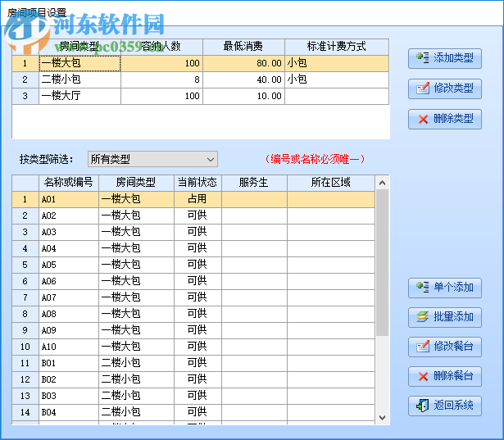This screenshot has height=440, width=504.
Task: Click 小包 billing cell in 二楼小包 row
Action: (337, 79)
